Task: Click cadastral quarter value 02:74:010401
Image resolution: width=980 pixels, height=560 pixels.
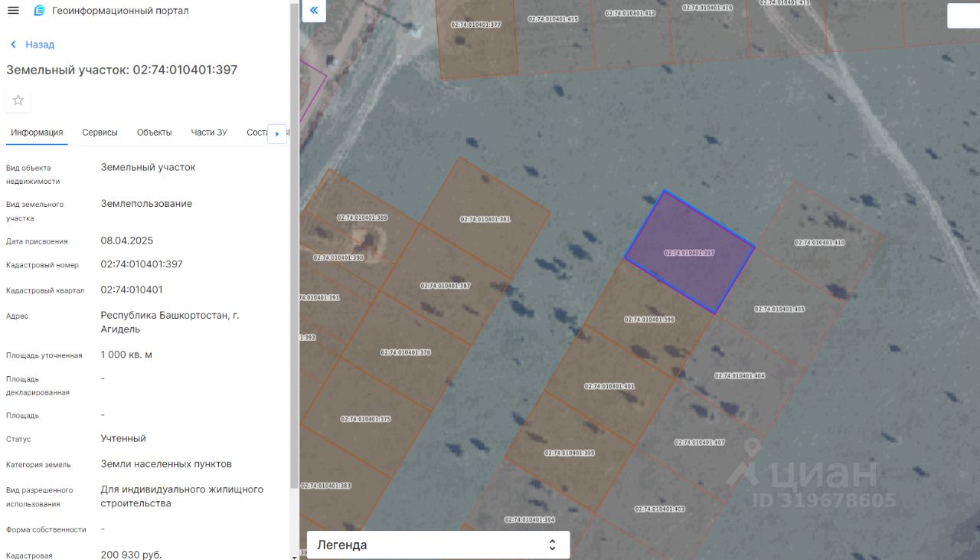Action: click(132, 290)
